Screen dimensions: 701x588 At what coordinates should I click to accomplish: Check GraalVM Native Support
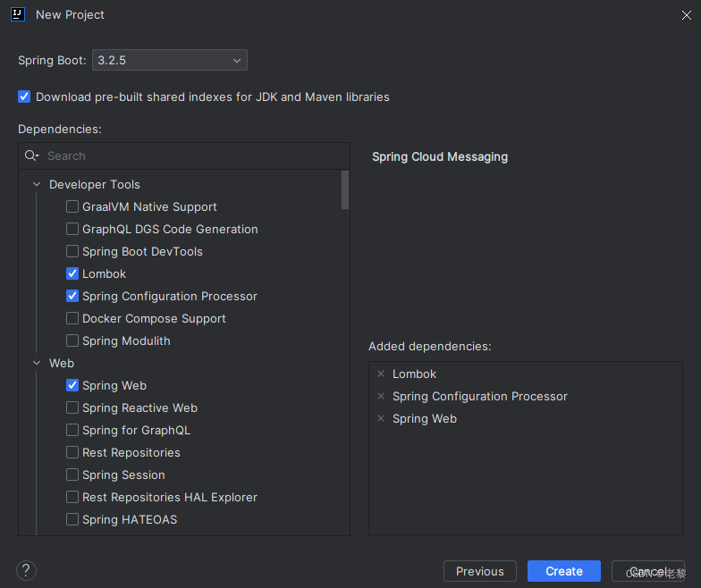[72, 206]
